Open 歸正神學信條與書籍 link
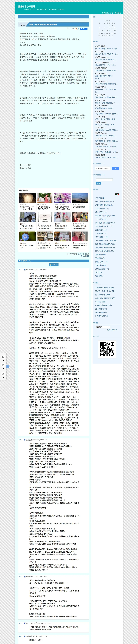The width and height of the screenshot is (138, 644). click(x=102, y=295)
